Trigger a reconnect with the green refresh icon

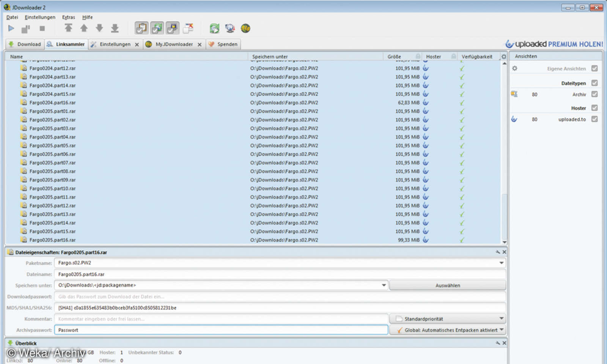pyautogui.click(x=214, y=28)
